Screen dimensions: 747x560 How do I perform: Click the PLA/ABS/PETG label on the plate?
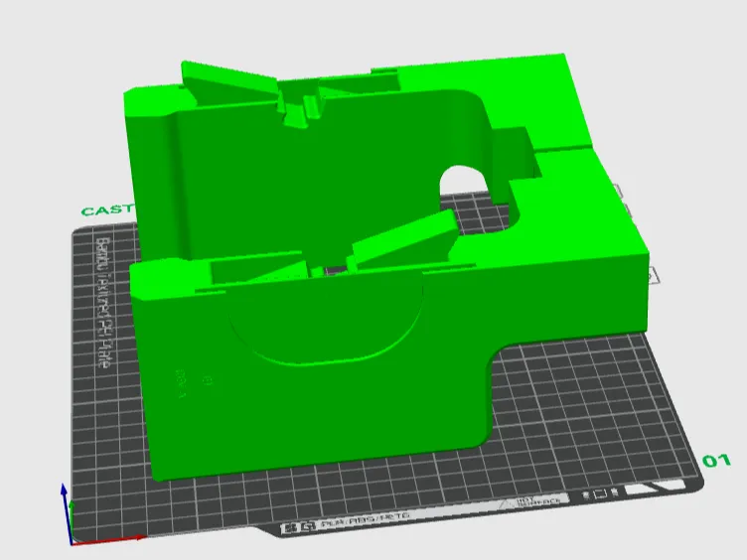click(365, 519)
